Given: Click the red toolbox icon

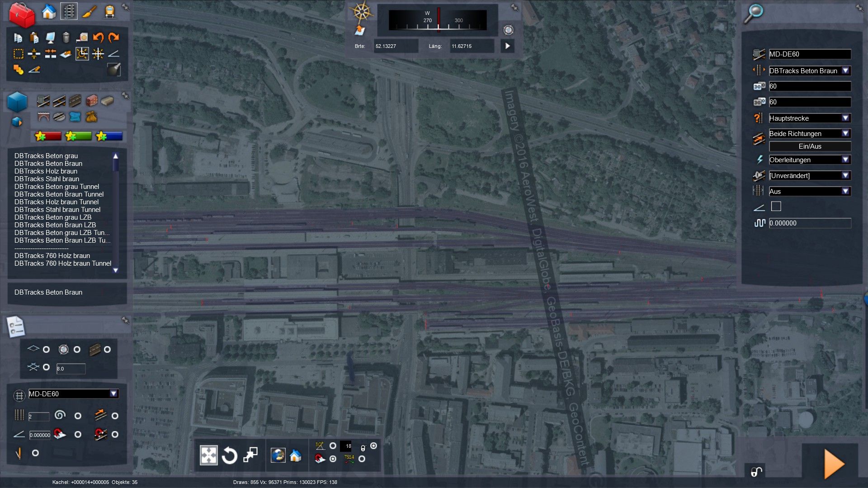Looking at the screenshot, I should [x=22, y=14].
